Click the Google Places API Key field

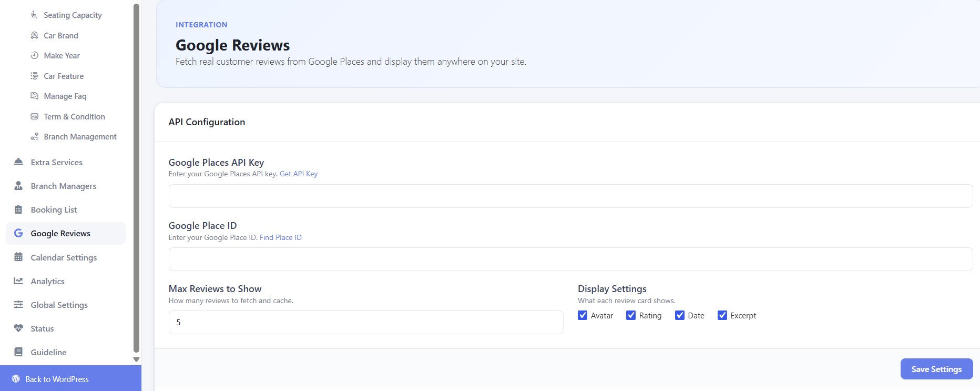[x=570, y=196]
